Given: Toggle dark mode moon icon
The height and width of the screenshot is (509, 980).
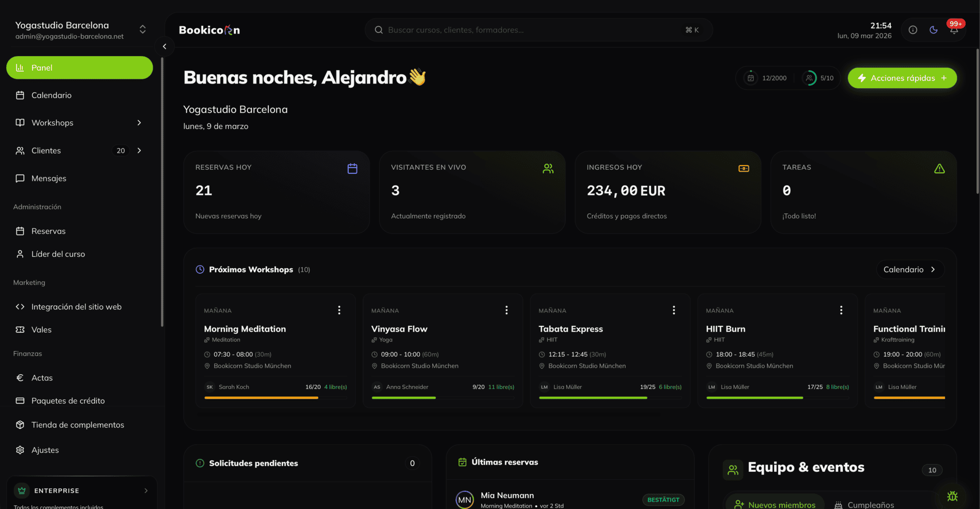Looking at the screenshot, I should click(x=933, y=30).
